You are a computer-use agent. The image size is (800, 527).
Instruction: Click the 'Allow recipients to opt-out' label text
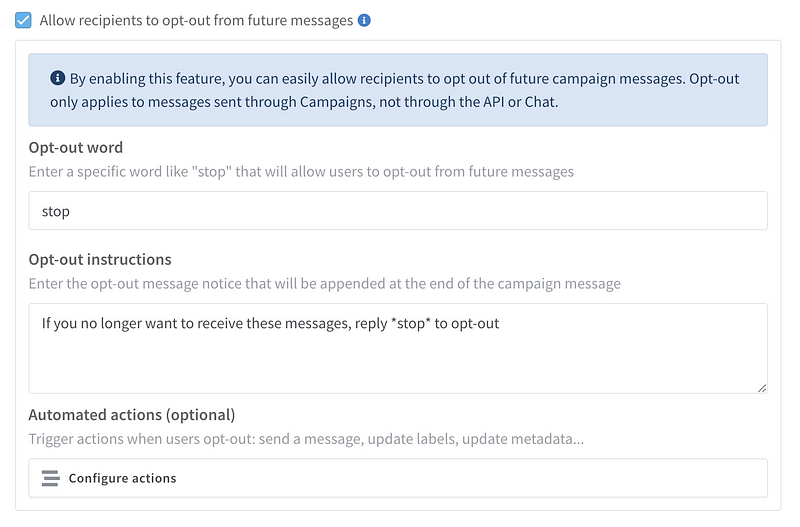[196, 20]
